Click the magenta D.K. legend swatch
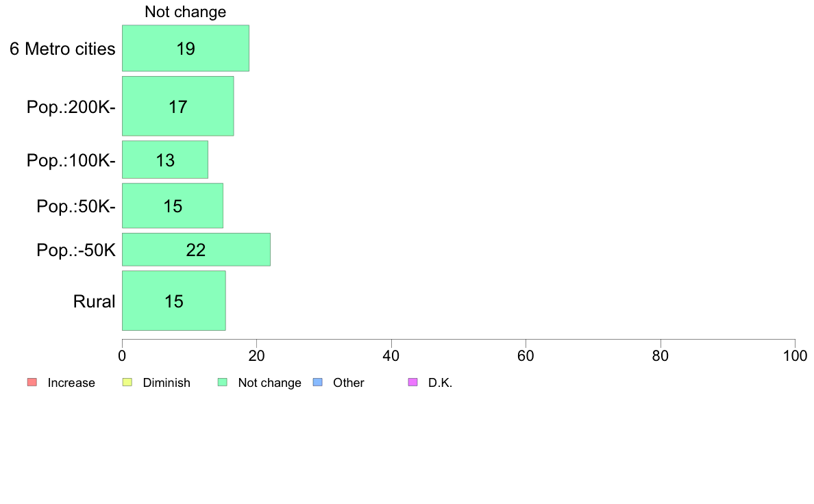This screenshot has width=814, height=504. (x=412, y=383)
